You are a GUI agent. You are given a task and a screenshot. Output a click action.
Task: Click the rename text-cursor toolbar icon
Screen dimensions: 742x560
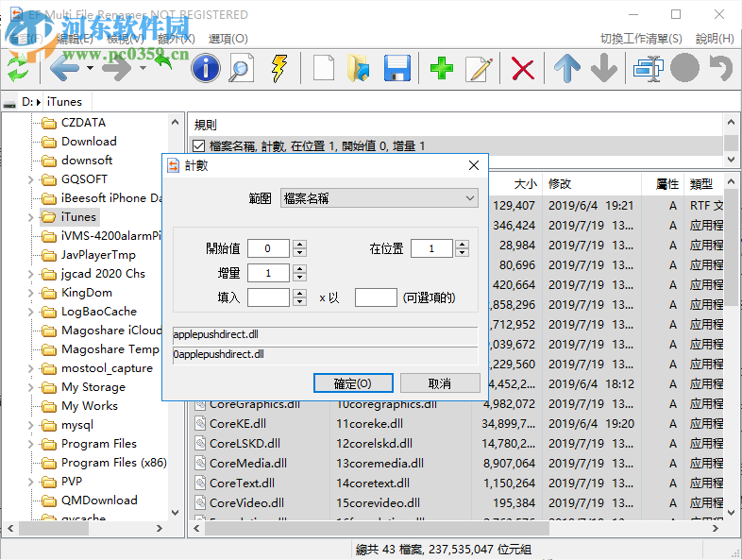[649, 69]
